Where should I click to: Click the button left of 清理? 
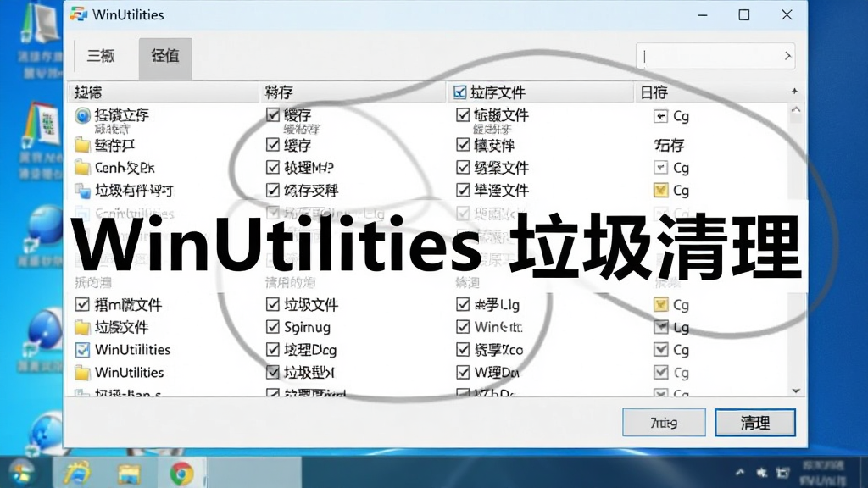pyautogui.click(x=664, y=423)
